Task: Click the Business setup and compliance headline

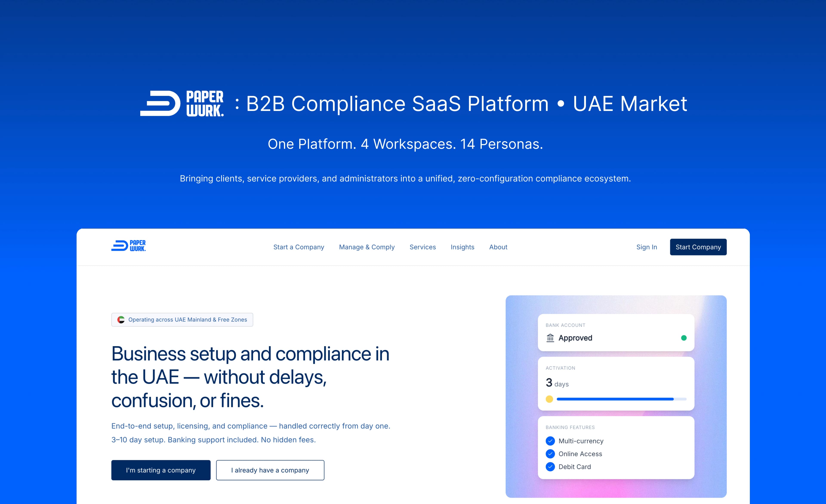Action: click(250, 377)
